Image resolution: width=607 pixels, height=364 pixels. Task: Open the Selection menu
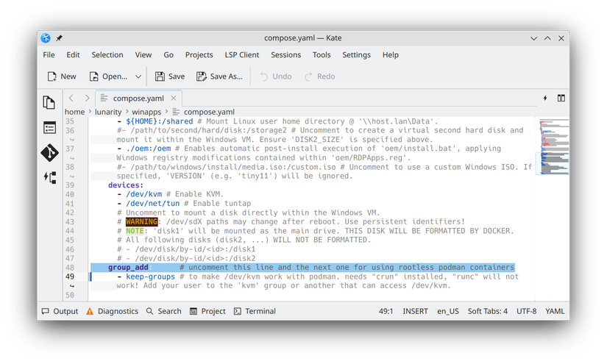click(107, 55)
